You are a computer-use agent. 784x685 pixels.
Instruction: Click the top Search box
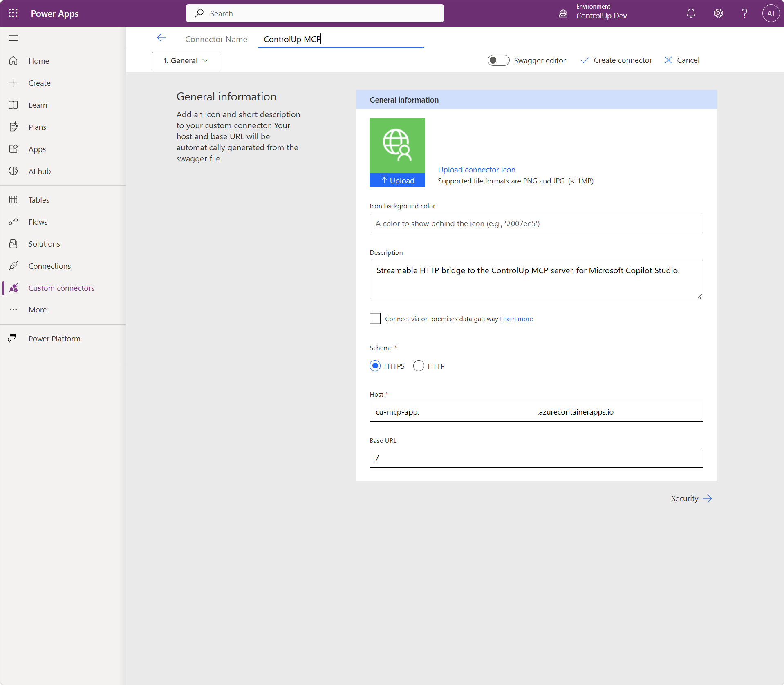point(315,13)
